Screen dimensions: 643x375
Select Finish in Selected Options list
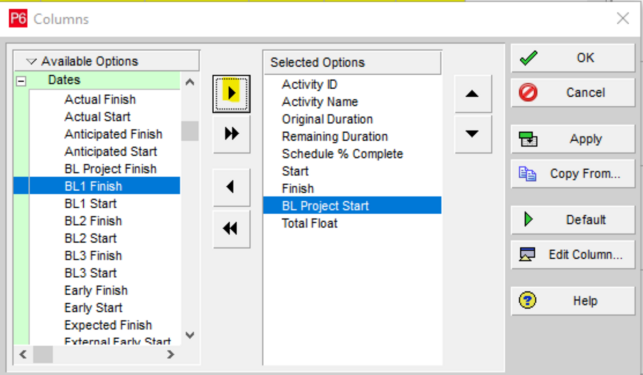298,188
